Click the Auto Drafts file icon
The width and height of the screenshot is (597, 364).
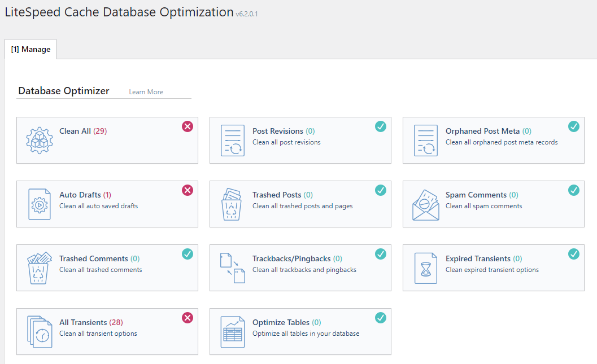click(x=40, y=204)
